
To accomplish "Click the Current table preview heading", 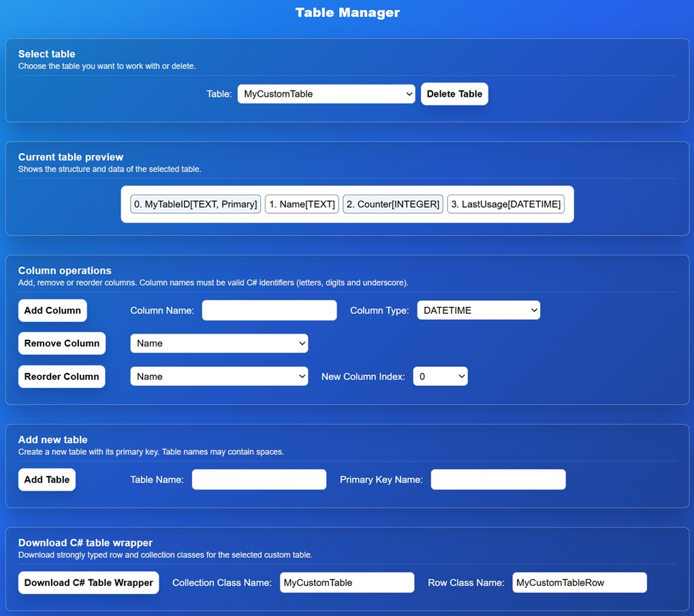I will click(71, 157).
